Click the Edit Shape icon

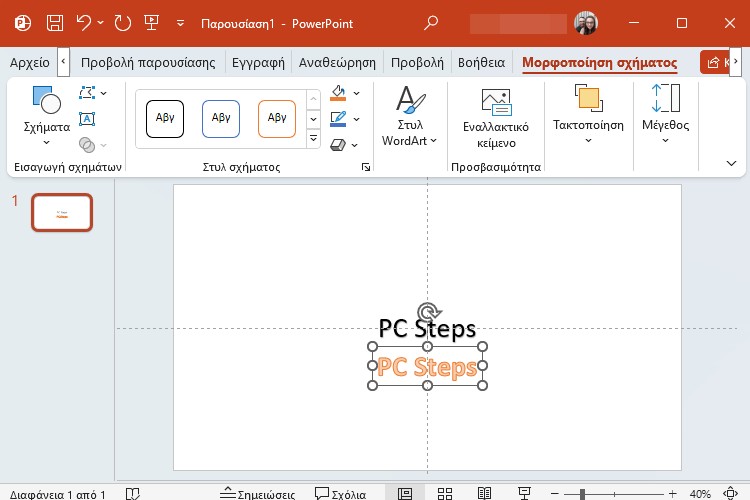[x=87, y=93]
